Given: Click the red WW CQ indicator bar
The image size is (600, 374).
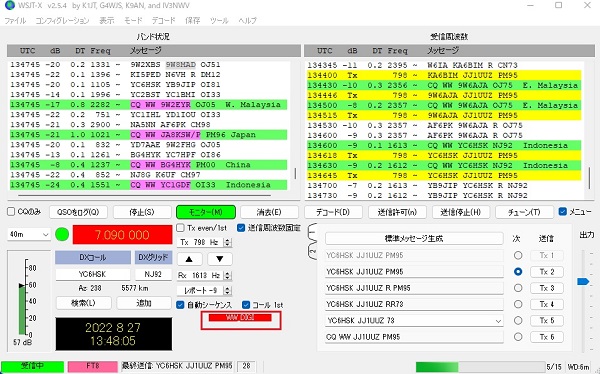Looking at the screenshot, I should click(x=240, y=317).
